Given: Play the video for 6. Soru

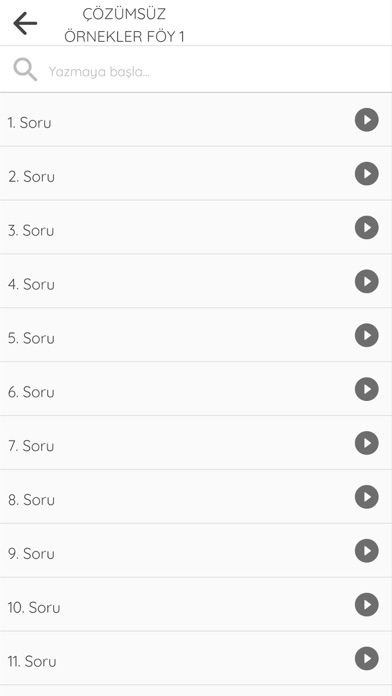Looking at the screenshot, I should (366, 389).
